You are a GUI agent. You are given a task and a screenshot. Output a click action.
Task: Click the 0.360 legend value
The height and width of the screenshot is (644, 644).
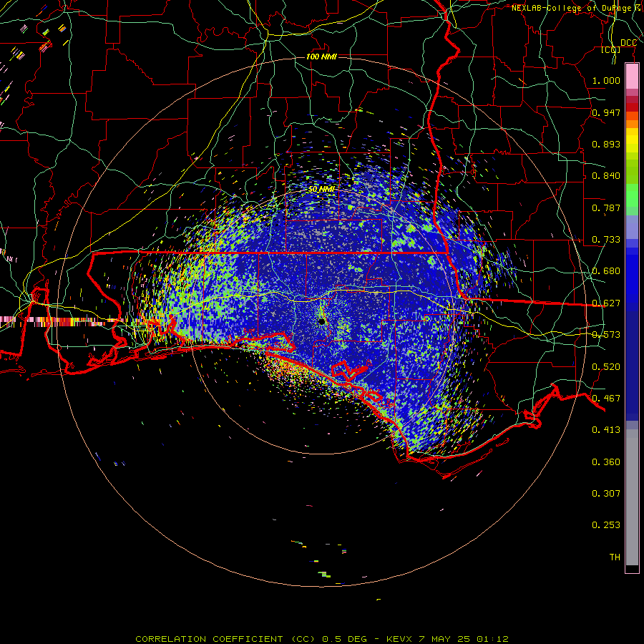606,462
